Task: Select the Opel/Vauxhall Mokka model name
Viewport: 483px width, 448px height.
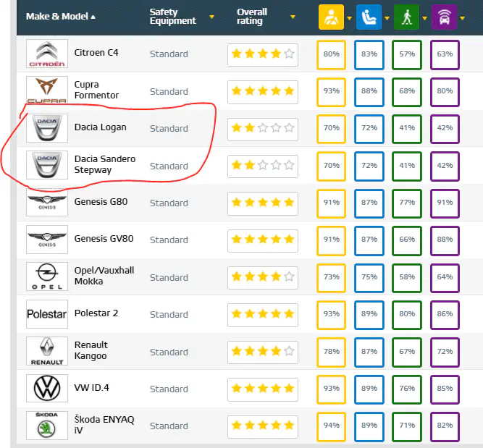Action: [x=104, y=276]
